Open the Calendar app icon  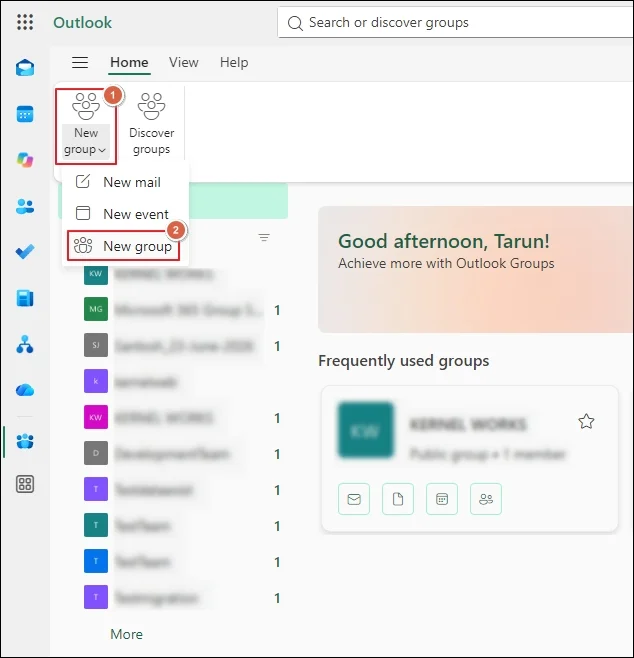(25, 114)
